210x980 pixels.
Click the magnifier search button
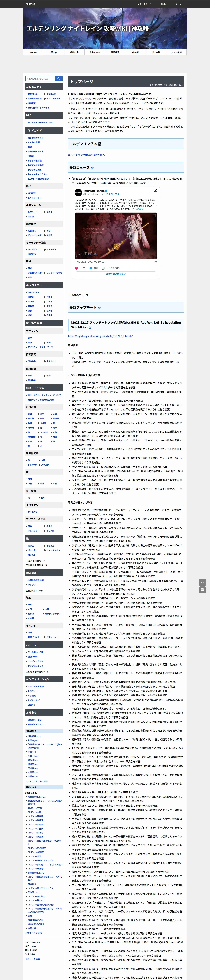point(59,78)
